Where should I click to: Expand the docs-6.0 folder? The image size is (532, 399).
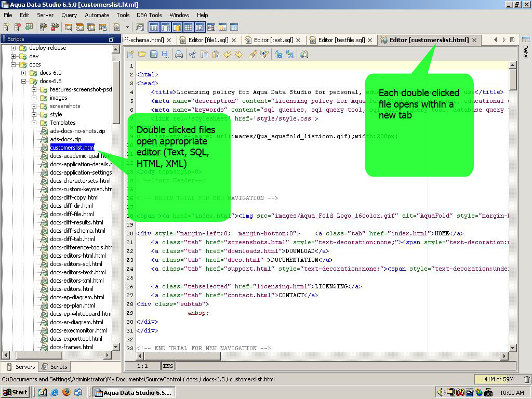(24, 73)
